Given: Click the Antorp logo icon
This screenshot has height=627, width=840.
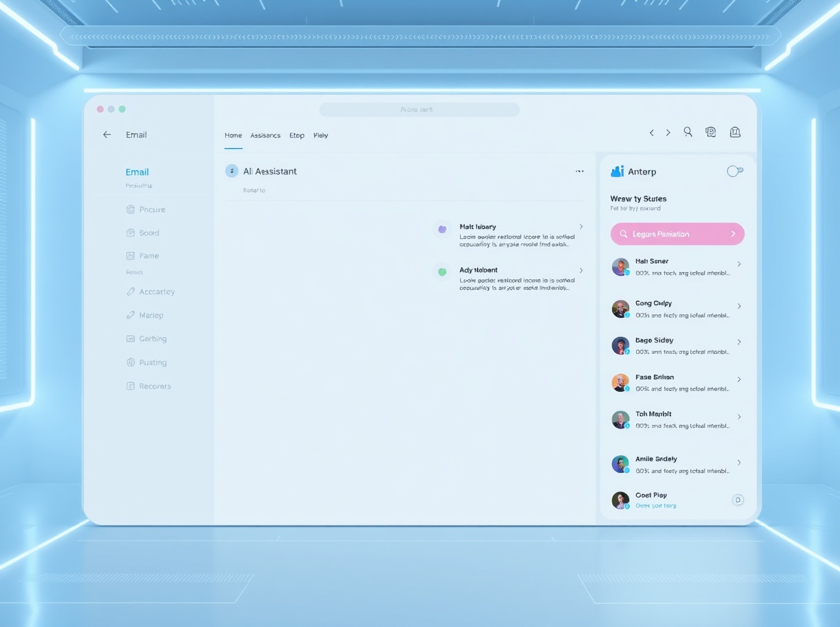Looking at the screenshot, I should coord(617,171).
